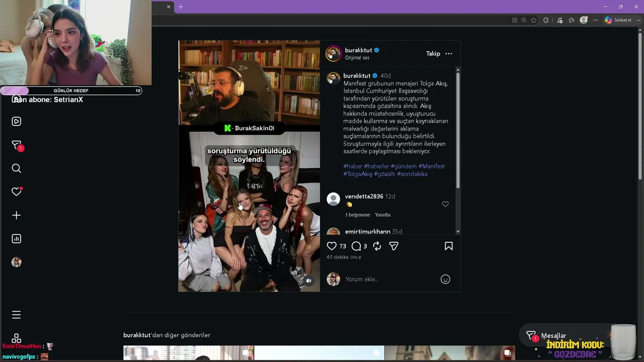Create a new post with plus icon
The width and height of the screenshot is (644, 362).
point(17,215)
